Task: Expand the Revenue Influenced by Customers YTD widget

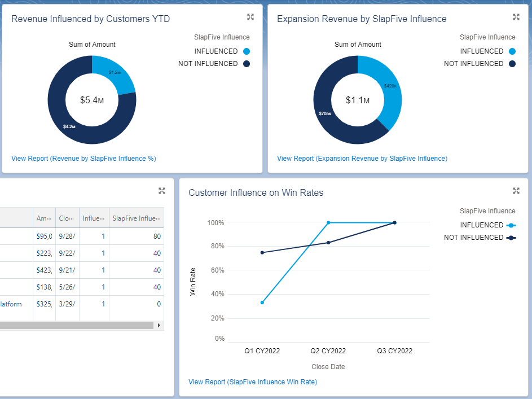Action: (250, 17)
